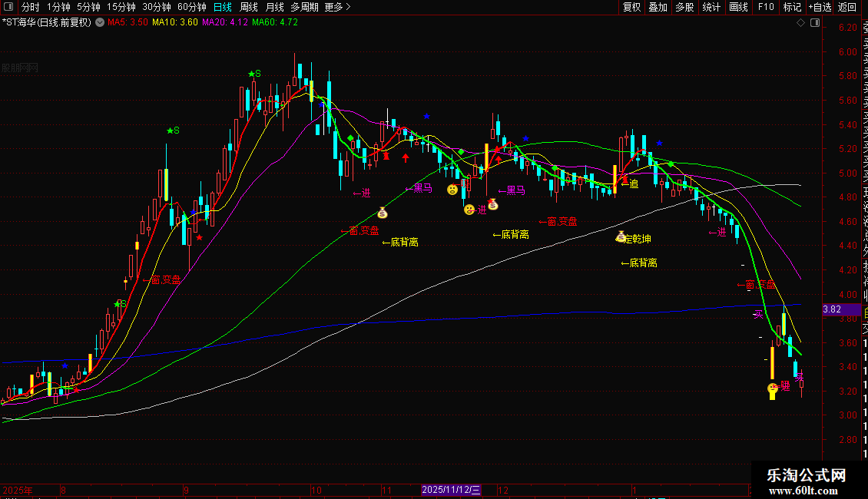Open the 多股 multi-stock view
Image resolution: width=868 pixels, height=499 pixels.
[x=684, y=7]
